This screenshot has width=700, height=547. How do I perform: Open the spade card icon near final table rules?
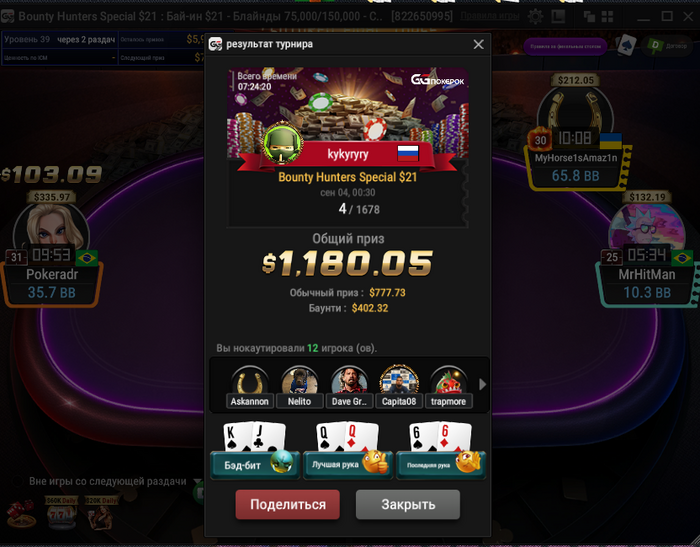(626, 45)
